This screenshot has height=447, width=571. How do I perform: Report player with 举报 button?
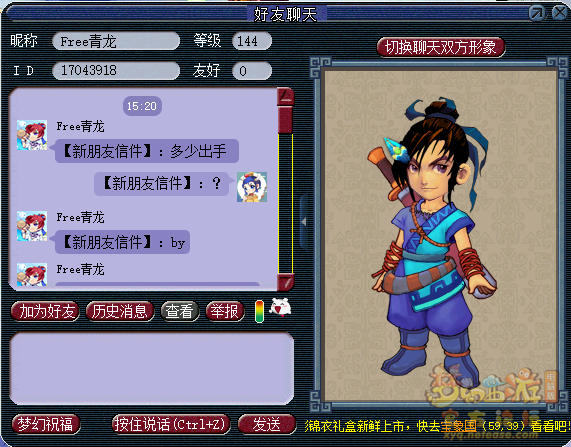[225, 311]
